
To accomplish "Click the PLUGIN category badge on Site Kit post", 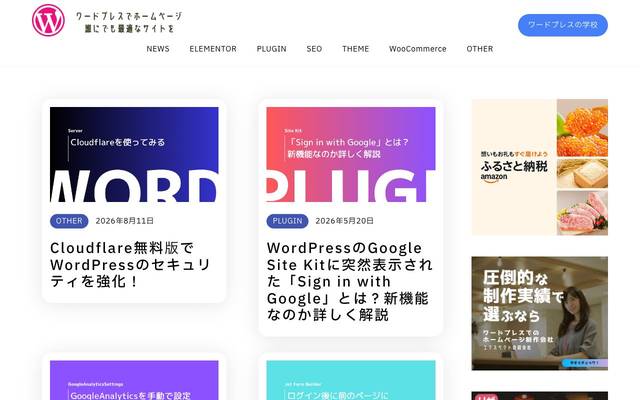I will point(287,221).
